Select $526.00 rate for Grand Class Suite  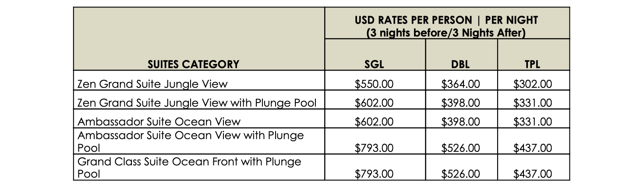coord(460,174)
